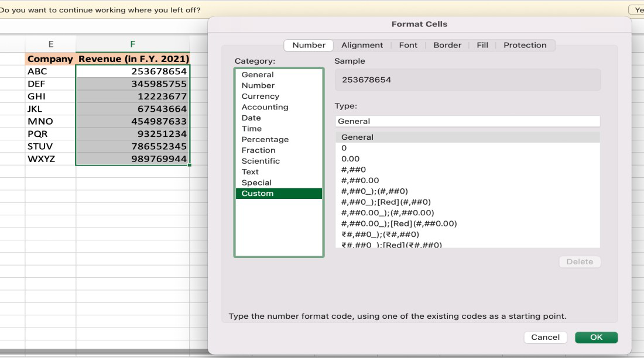The height and width of the screenshot is (358, 644).
Task: Select the Special category
Action: (279, 183)
